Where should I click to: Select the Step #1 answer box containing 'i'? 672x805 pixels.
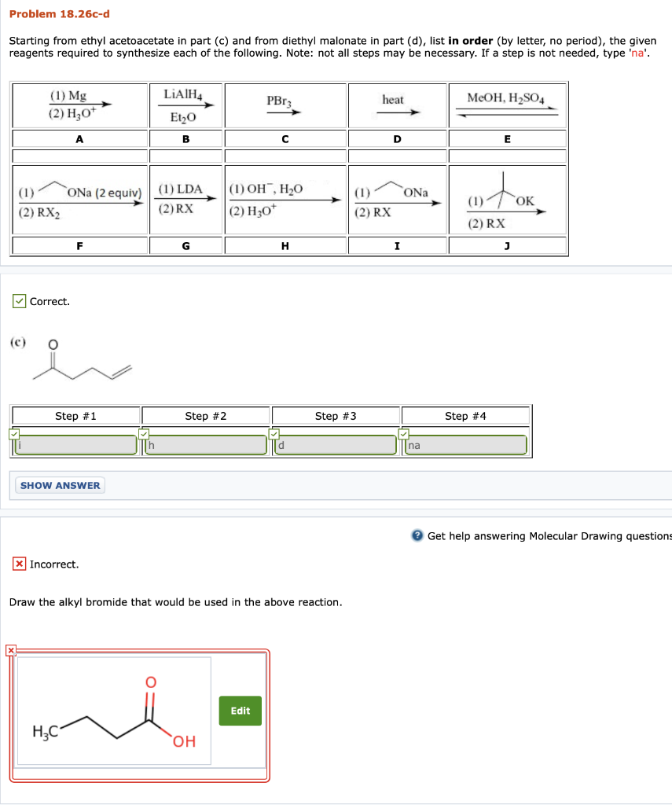point(75,445)
